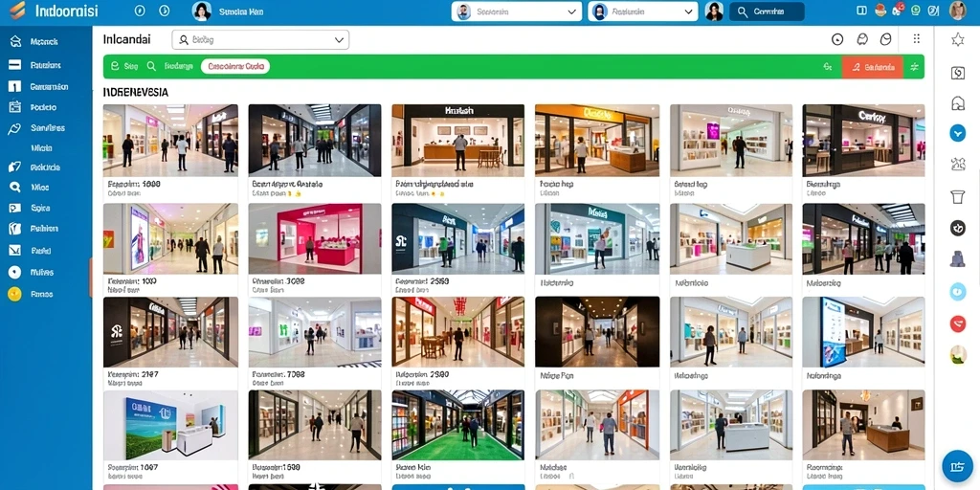Screen dimensions: 980x490
Task: Select the white disc icon in left sidebar
Action: (x=14, y=273)
